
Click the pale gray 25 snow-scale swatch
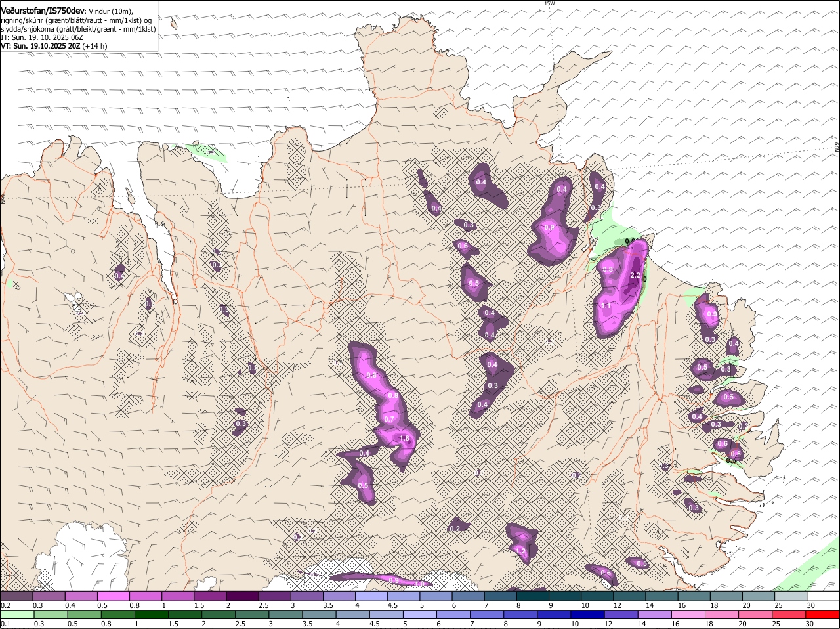tap(791, 596)
